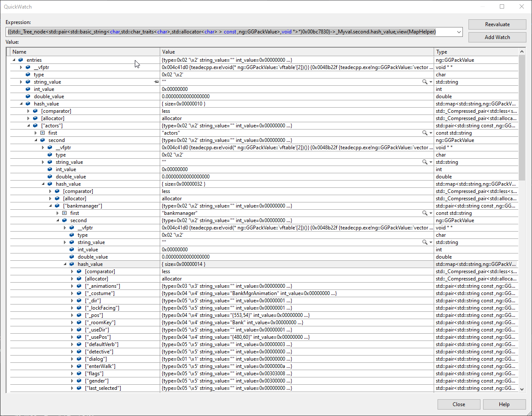Expand the top-level __vfptr node
532x416 pixels.
tap(21, 67)
